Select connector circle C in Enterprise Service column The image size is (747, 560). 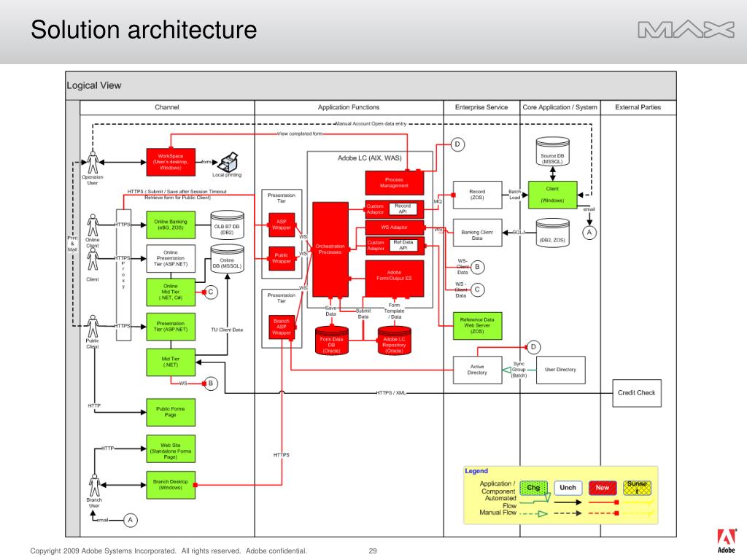[477, 289]
